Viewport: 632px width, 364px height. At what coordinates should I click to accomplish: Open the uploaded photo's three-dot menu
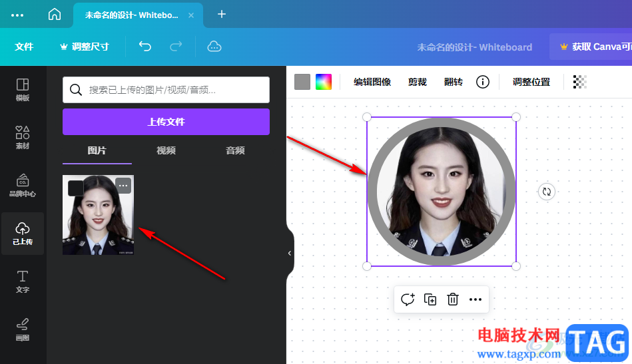[123, 186]
